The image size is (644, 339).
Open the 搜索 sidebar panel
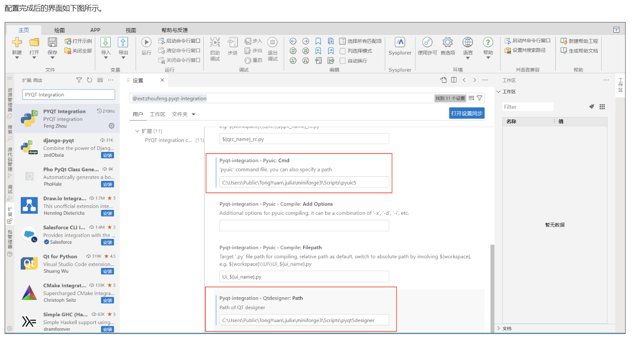coord(10,132)
